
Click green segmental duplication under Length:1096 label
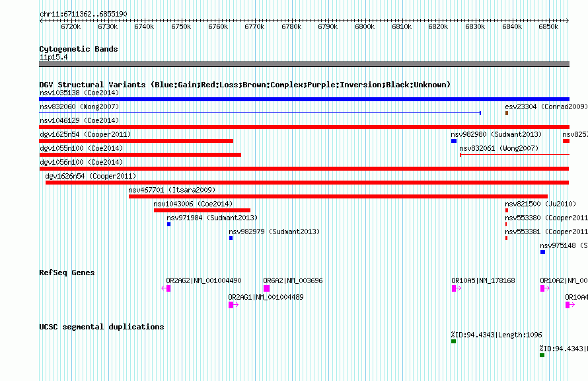[x=453, y=341]
